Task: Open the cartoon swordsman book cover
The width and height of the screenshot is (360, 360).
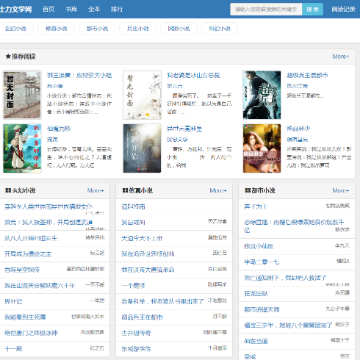Action: (22, 148)
